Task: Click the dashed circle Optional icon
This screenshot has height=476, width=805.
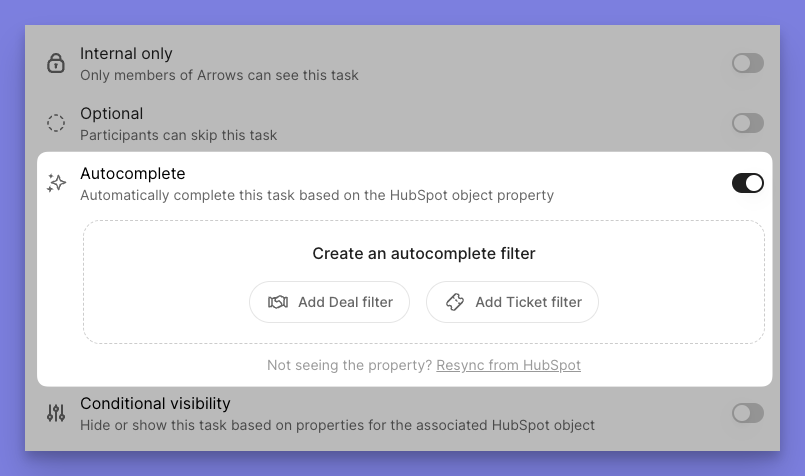Action: pos(56,124)
